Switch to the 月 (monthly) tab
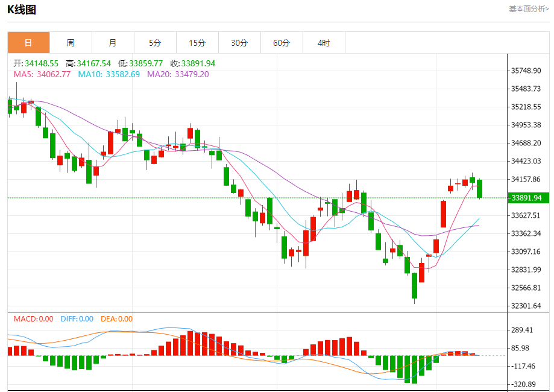 pyautogui.click(x=113, y=43)
